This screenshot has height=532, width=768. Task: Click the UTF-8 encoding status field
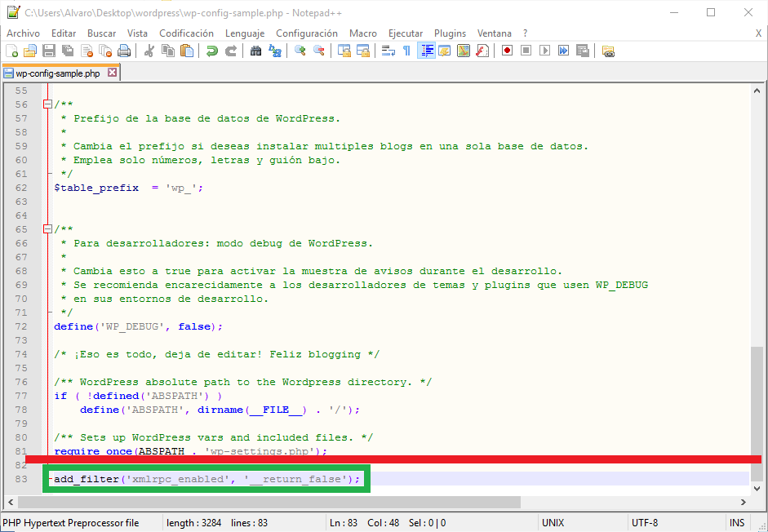(646, 523)
